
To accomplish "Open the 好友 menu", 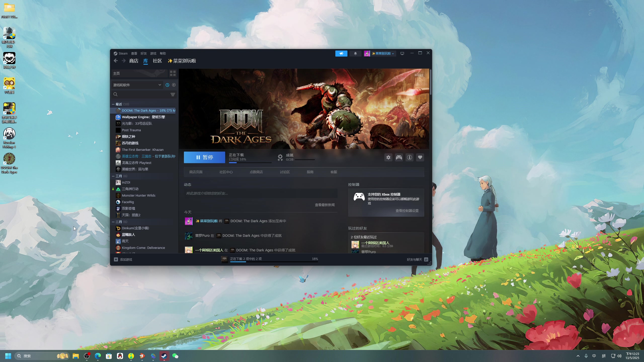I will [x=144, y=54].
